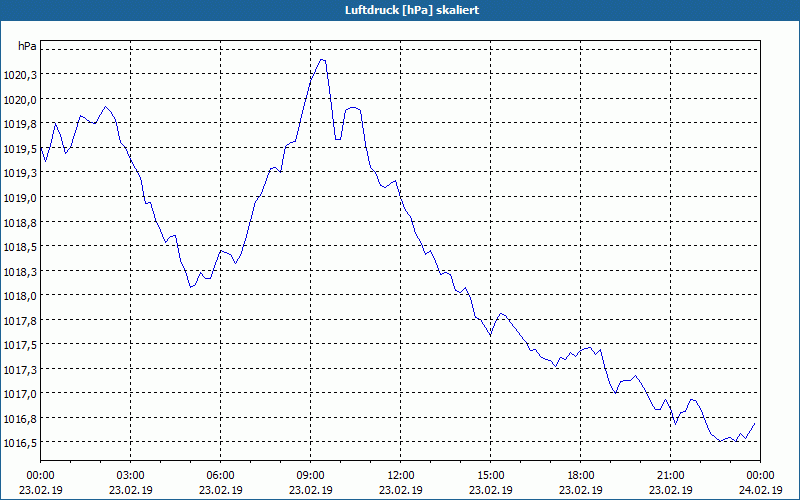
Task: Select the 1017,3 y-axis value
Action: [20, 370]
